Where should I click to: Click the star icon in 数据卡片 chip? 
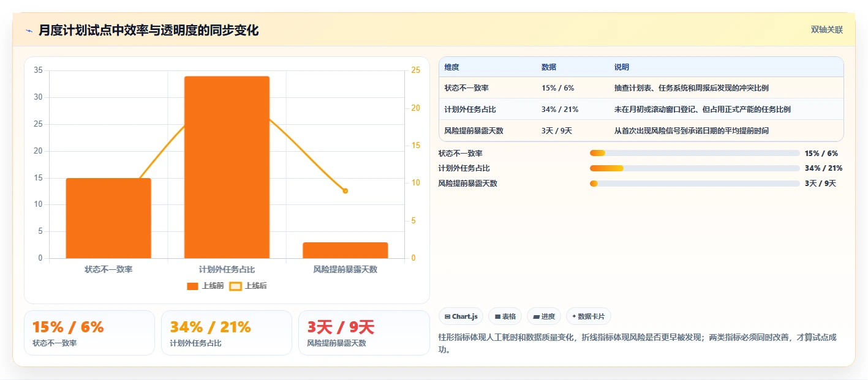[574, 316]
